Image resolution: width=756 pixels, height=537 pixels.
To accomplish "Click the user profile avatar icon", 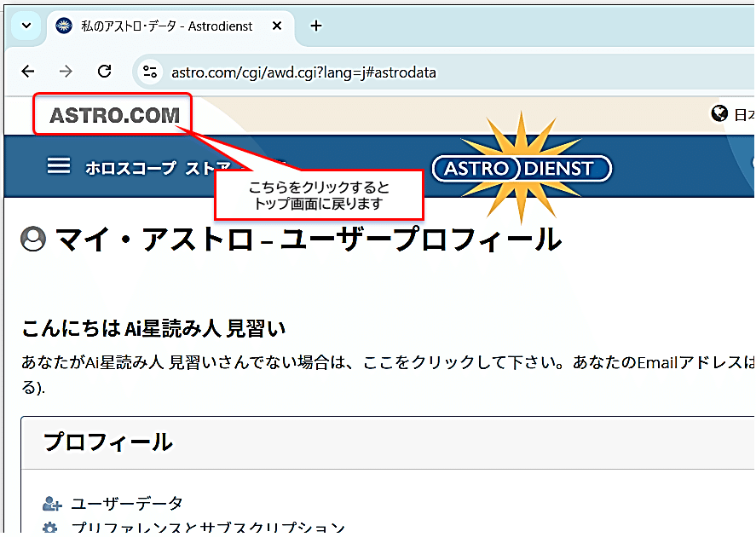I will (x=33, y=240).
